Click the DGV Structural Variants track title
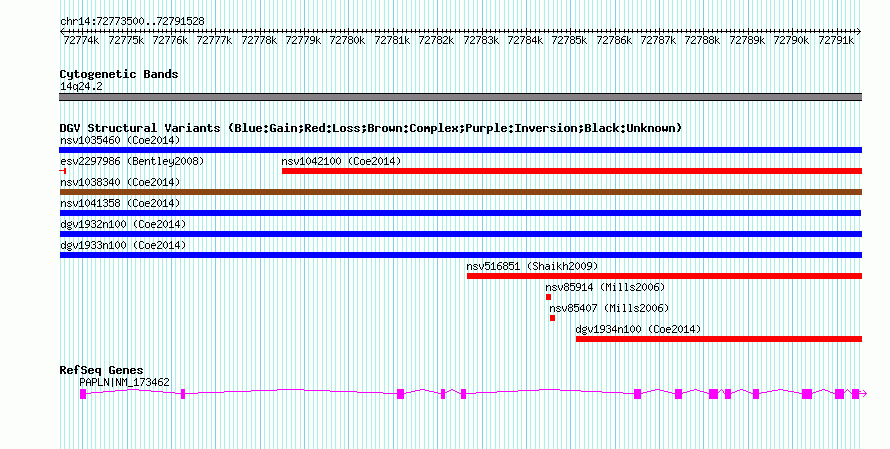 coord(370,128)
